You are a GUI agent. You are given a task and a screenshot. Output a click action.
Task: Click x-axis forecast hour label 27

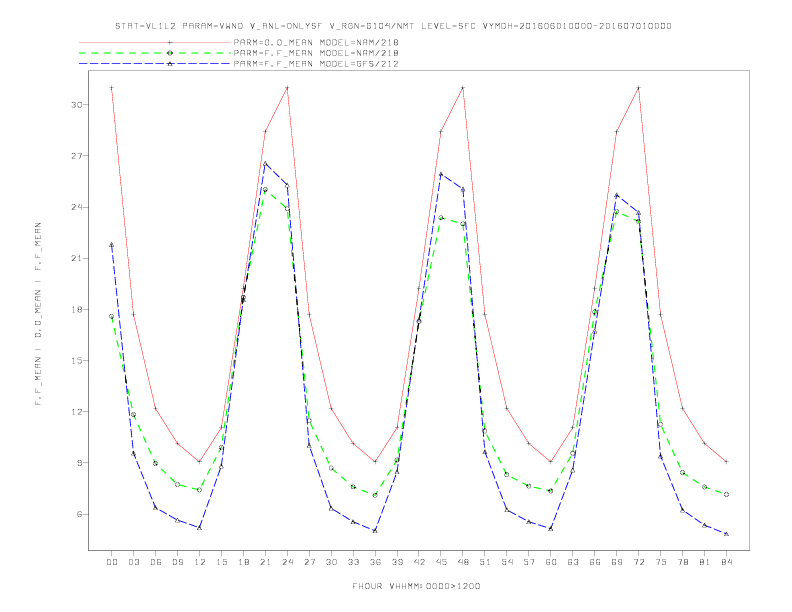[309, 562]
